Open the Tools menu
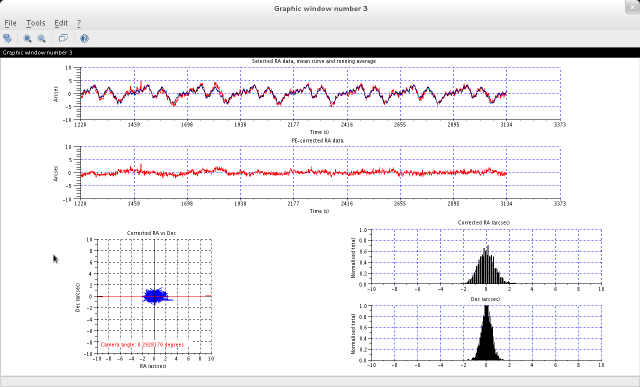640x387 pixels. click(36, 23)
